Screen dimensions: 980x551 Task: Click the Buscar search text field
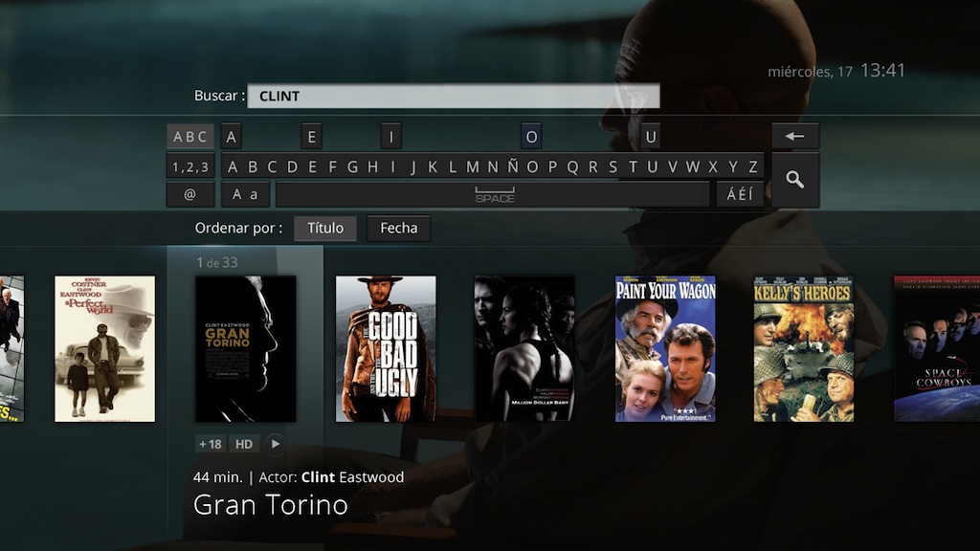(x=453, y=96)
